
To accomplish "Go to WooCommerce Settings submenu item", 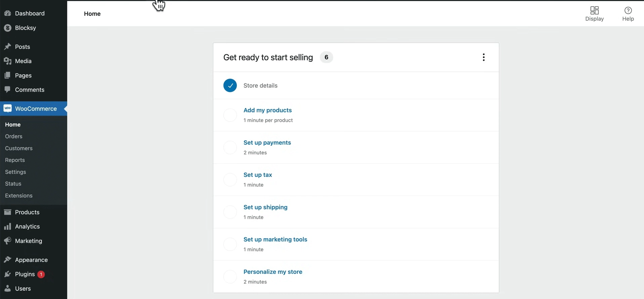I will click(15, 172).
